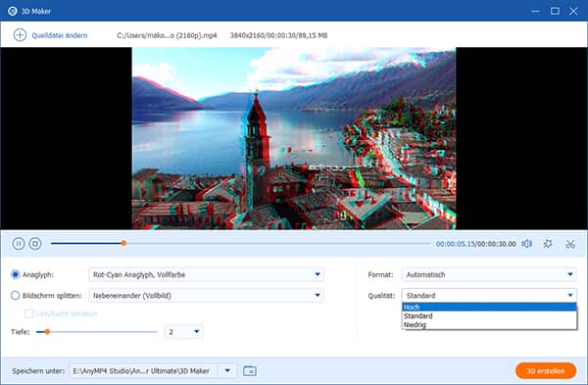Viewport: 588px width, 385px height.
Task: Click the 3840x2160 file info text
Action: (278, 35)
